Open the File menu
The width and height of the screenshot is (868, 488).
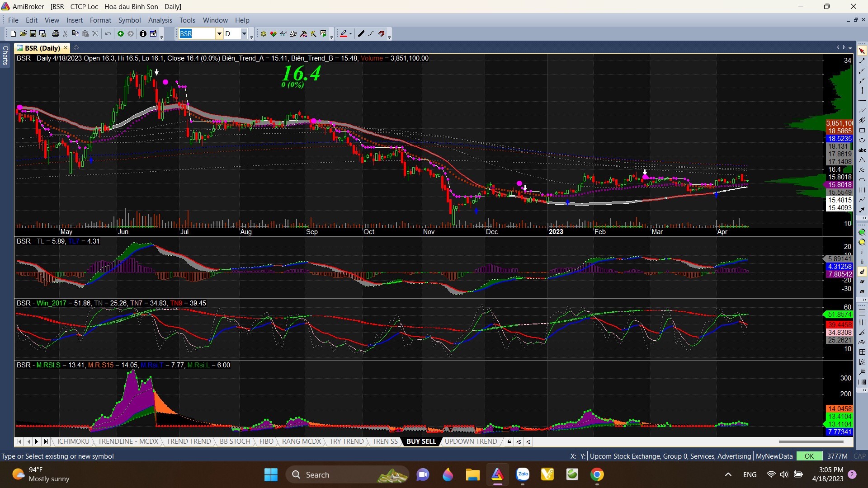point(13,20)
